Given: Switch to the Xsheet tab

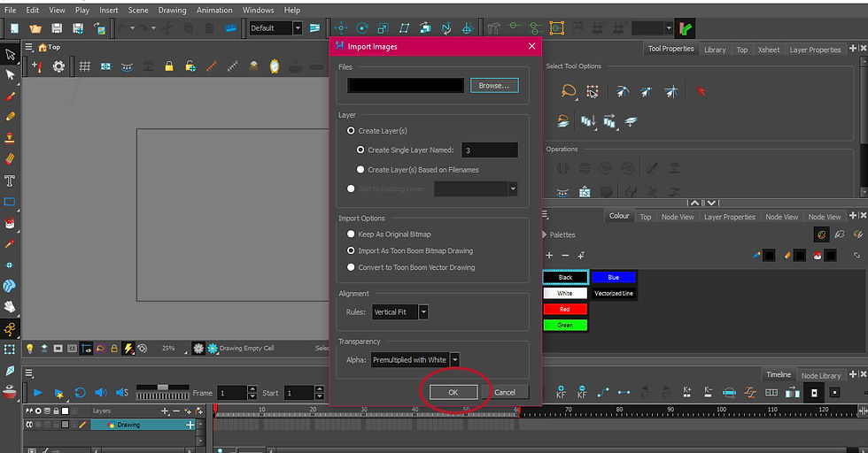Looking at the screenshot, I should click(x=769, y=50).
